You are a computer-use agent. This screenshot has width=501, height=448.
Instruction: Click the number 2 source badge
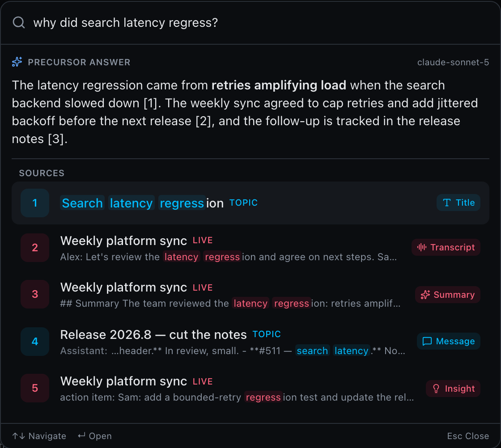point(35,247)
